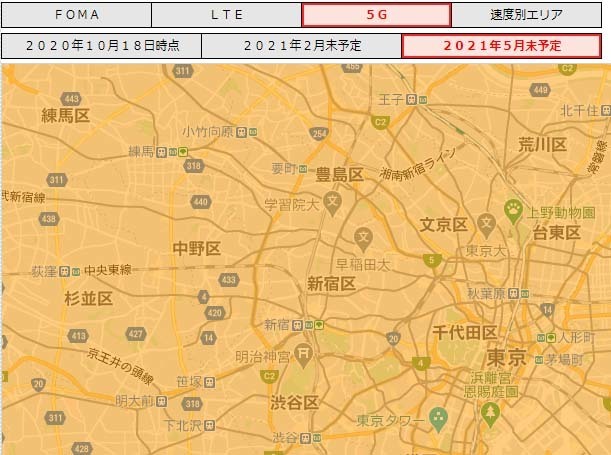Screen dimensions: 611x455
Task: Click the 中野区 ward label
Action: click(x=197, y=249)
